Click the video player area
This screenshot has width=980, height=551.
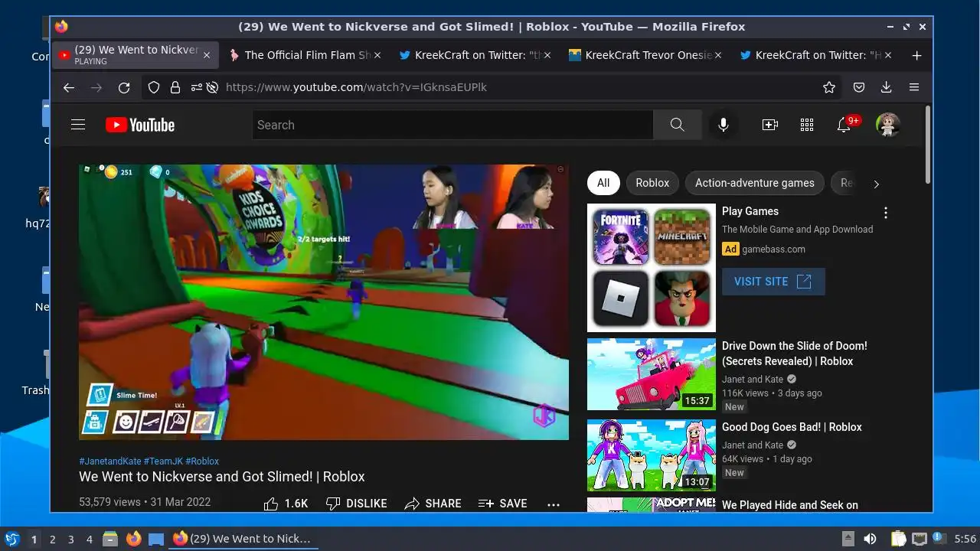tap(324, 302)
